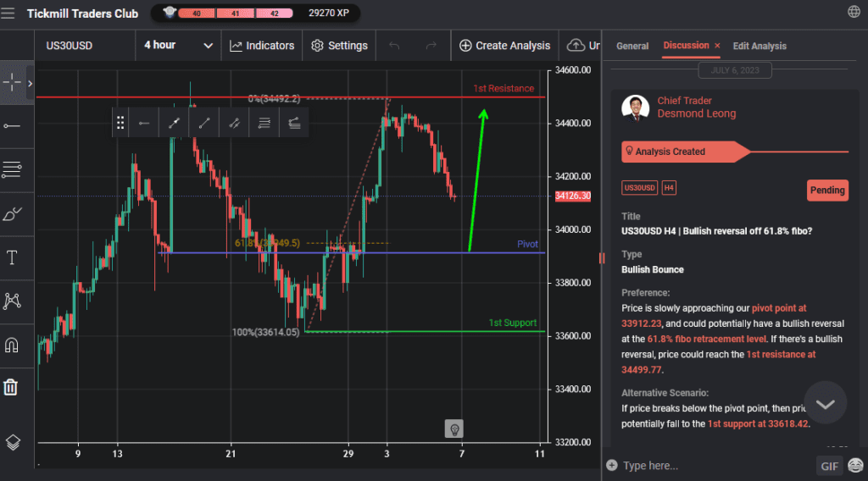Click the trash icon to delete drawings
The width and height of the screenshot is (868, 481).
pyautogui.click(x=11, y=388)
